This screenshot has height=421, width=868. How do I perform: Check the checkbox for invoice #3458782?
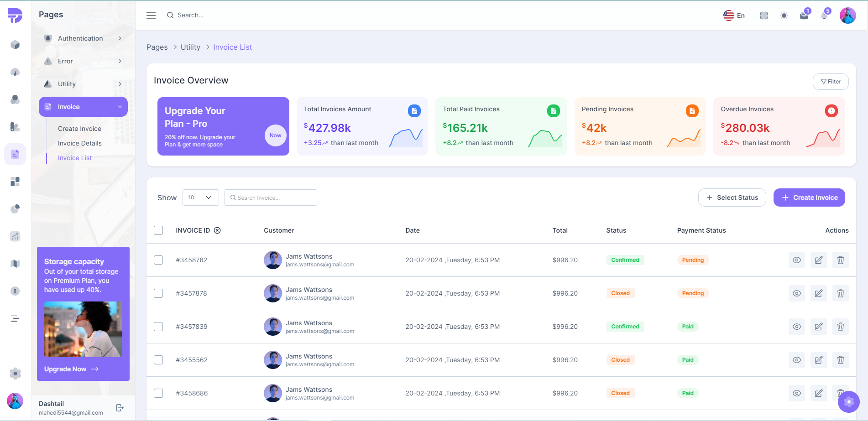point(158,260)
